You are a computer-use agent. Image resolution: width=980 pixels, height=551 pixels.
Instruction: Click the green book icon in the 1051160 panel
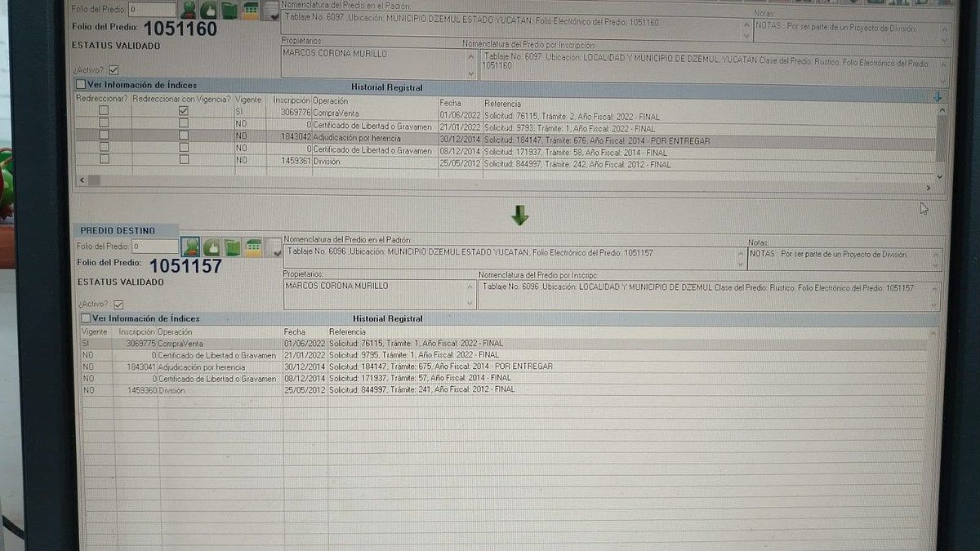(230, 10)
